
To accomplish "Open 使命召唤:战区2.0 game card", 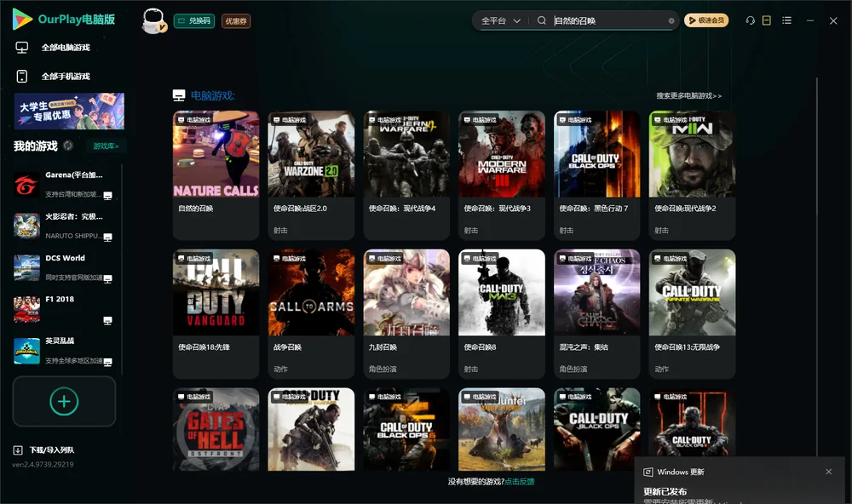I will [x=311, y=175].
